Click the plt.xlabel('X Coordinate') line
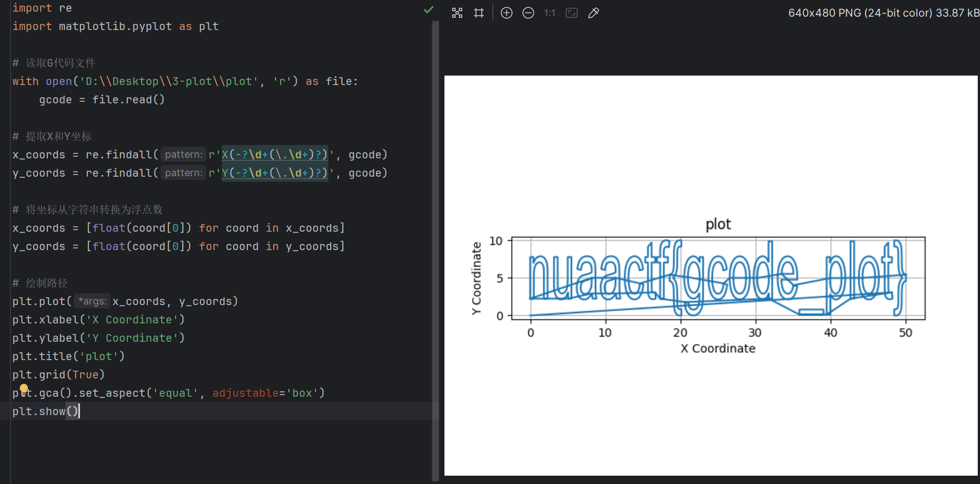Screen dimensions: 980x484 pyautogui.click(x=98, y=320)
